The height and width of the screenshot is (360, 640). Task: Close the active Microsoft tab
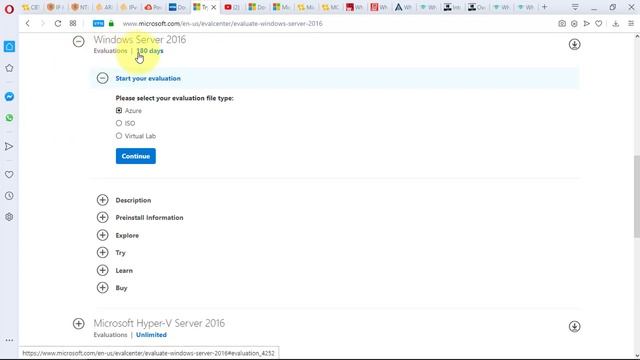tap(213, 7)
